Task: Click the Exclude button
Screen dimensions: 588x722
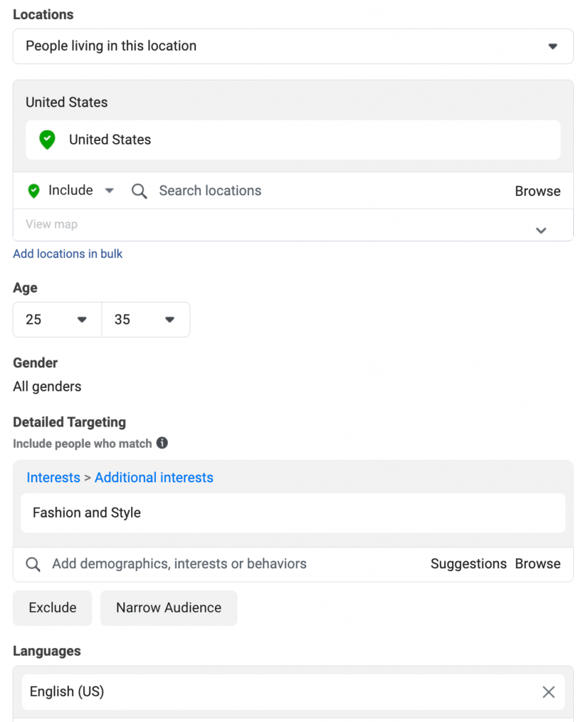Action: [x=52, y=608]
